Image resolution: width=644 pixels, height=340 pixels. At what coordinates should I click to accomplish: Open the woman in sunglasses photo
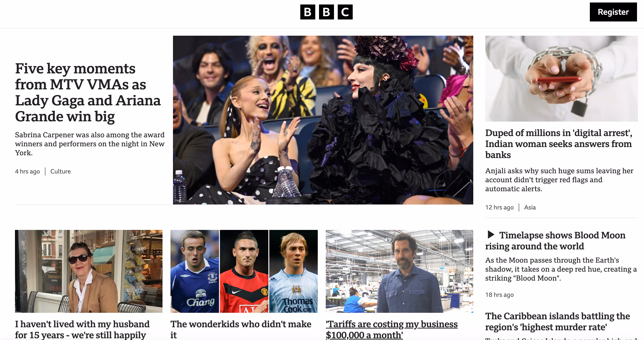click(89, 271)
